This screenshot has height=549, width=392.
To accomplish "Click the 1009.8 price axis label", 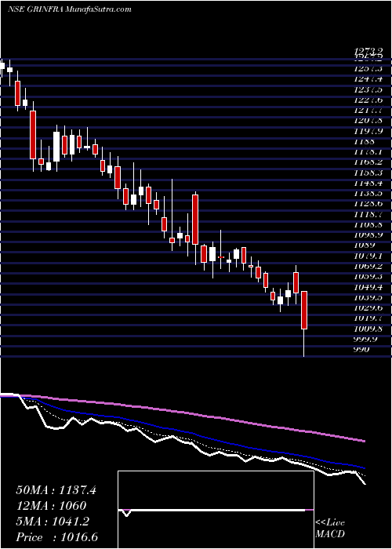I will (x=368, y=329).
